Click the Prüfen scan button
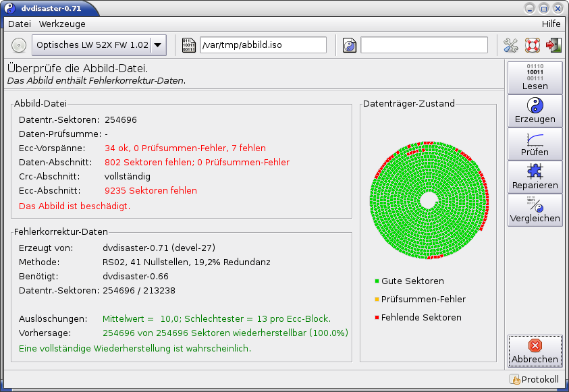 point(535,144)
